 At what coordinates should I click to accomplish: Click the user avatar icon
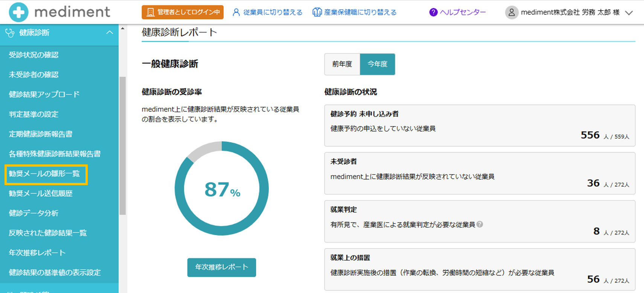pos(511,12)
